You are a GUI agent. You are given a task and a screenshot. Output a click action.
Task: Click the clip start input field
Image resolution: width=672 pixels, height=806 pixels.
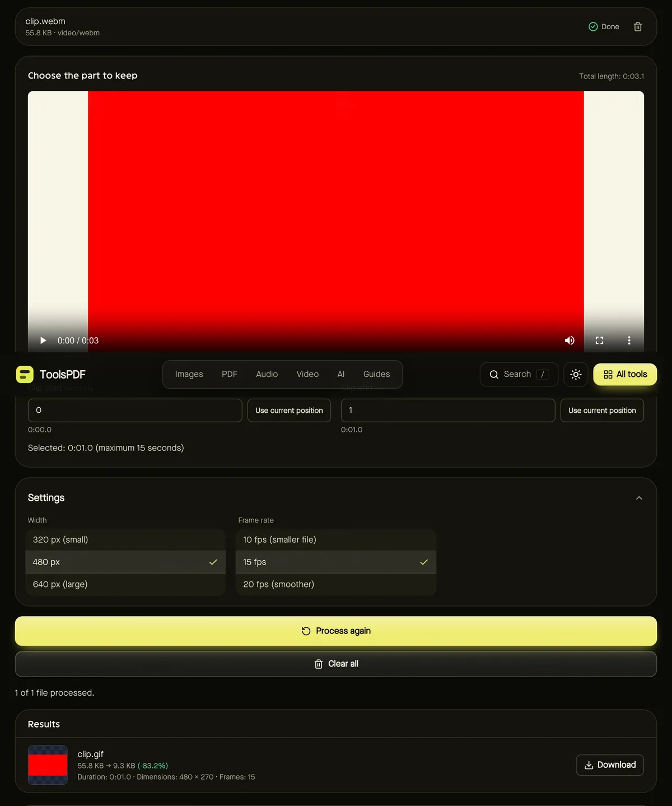pyautogui.click(x=135, y=411)
